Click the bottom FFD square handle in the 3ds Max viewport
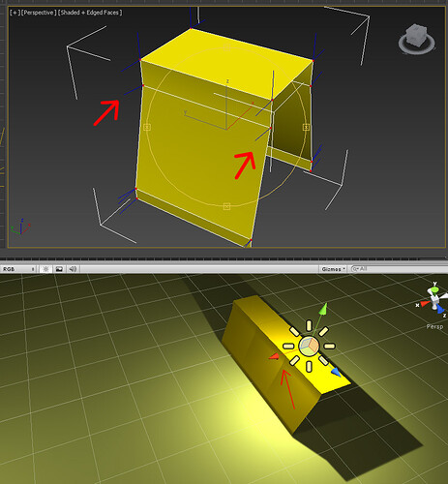The height and width of the screenshot is (484, 448). (x=226, y=206)
